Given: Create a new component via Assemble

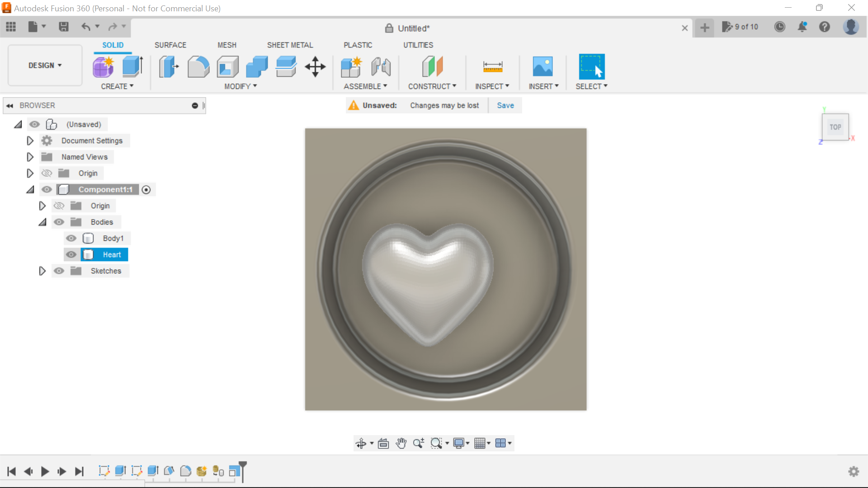Looking at the screenshot, I should (x=351, y=66).
